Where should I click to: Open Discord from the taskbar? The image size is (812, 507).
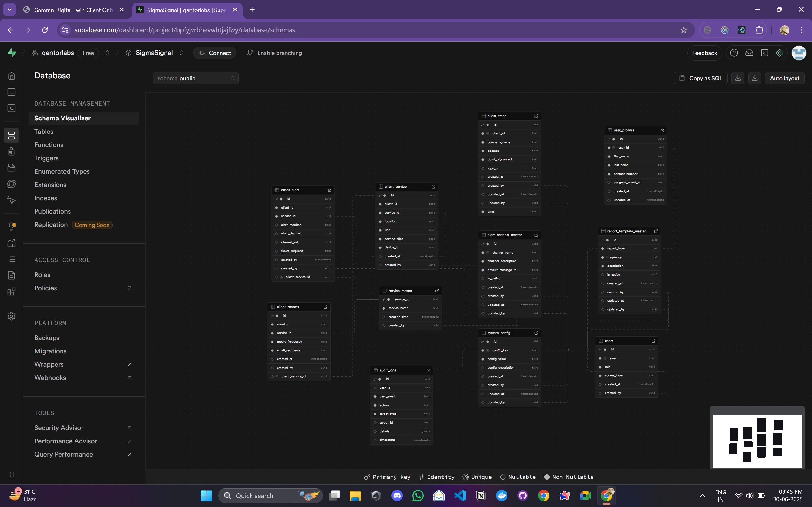coord(397,496)
